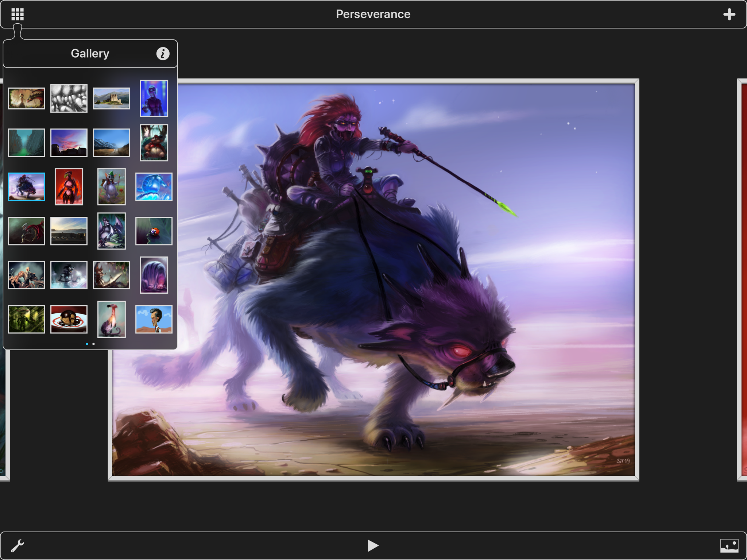Image resolution: width=747 pixels, height=560 pixels.
Task: Select the pale tentacled monster thumbnail
Action: coord(27,275)
